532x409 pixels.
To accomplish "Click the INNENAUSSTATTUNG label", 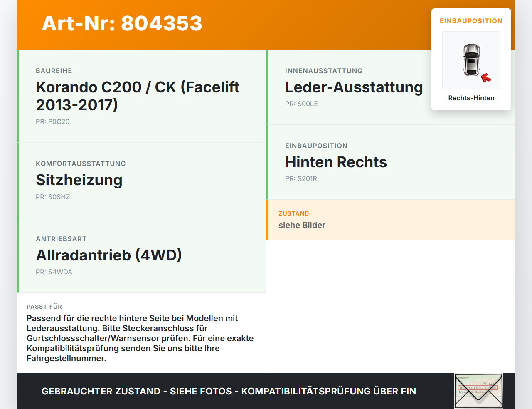I will [x=324, y=71].
